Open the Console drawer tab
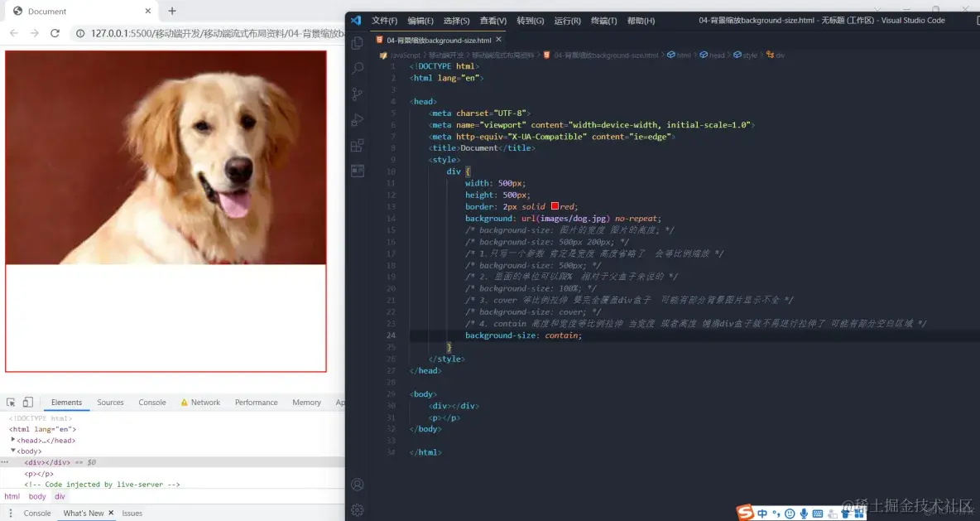This screenshot has height=521, width=980. tap(37, 513)
